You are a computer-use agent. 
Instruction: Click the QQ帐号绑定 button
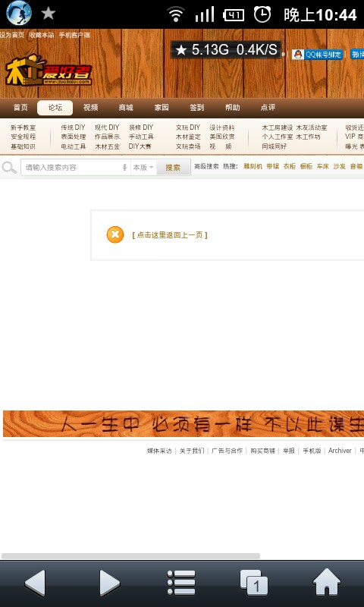tap(318, 54)
